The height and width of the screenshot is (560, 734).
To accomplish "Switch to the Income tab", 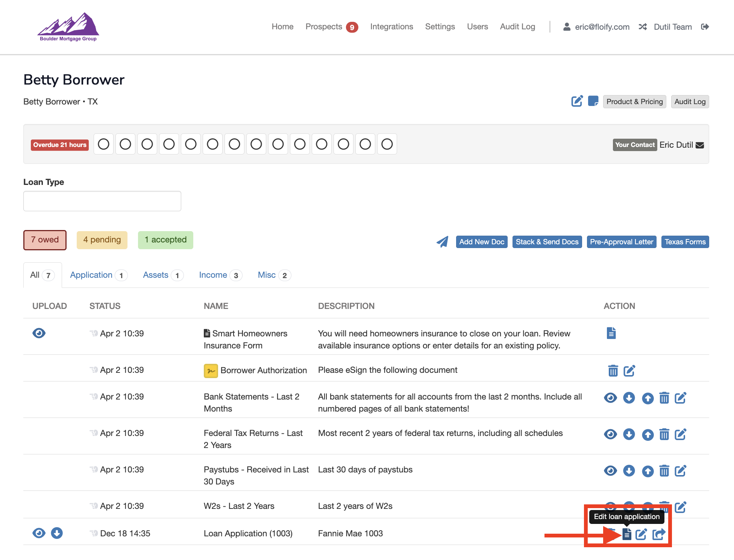I will 213,275.
